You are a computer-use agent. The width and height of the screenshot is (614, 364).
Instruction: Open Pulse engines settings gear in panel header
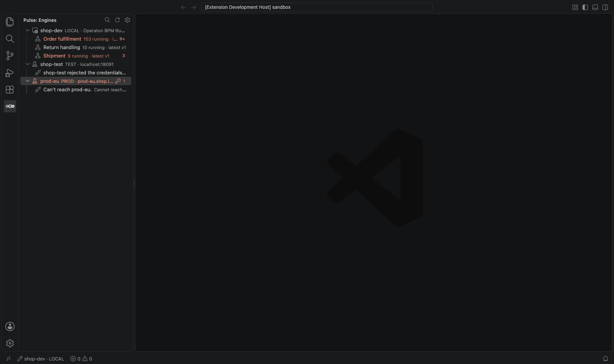point(127,20)
